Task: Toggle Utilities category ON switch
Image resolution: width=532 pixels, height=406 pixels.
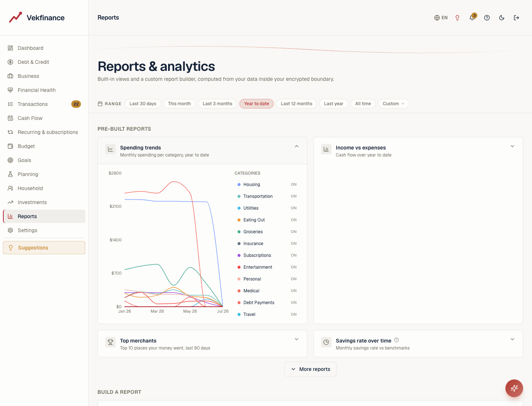Action: (294, 208)
